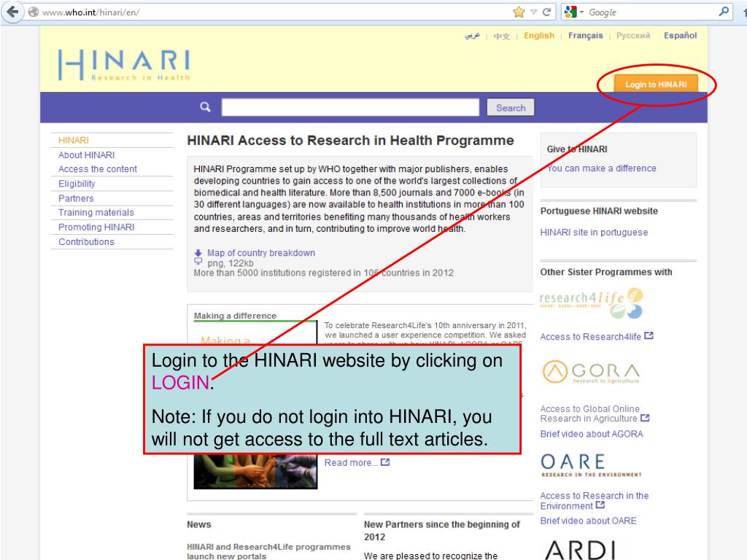747x560 pixels.
Task: Click the ARDI logo
Action: pyautogui.click(x=580, y=550)
